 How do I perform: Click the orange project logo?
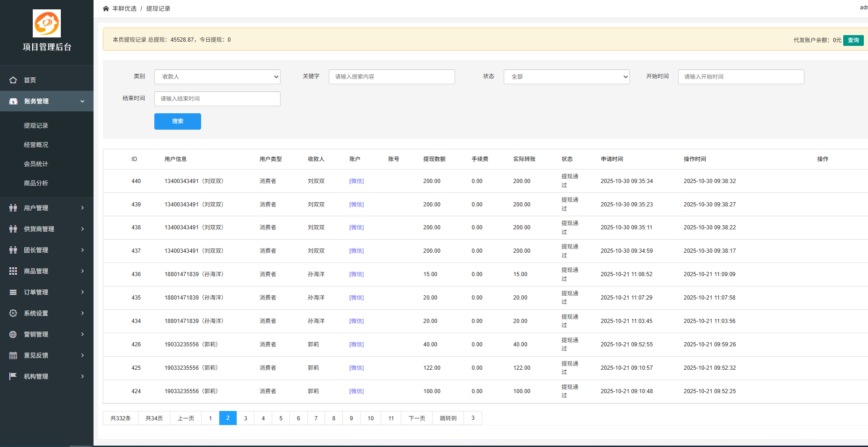47,23
